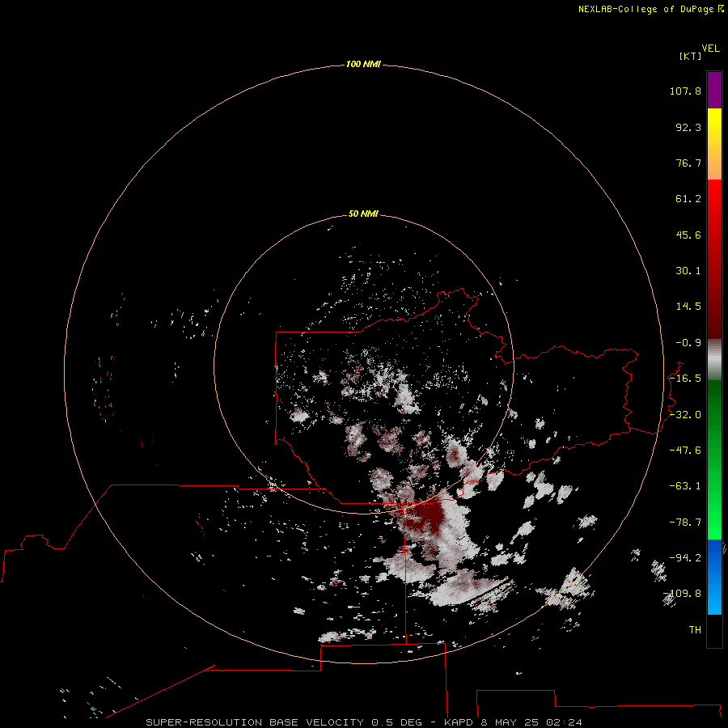
Task: Click the 30.1 velocity scale value
Action: 688,271
